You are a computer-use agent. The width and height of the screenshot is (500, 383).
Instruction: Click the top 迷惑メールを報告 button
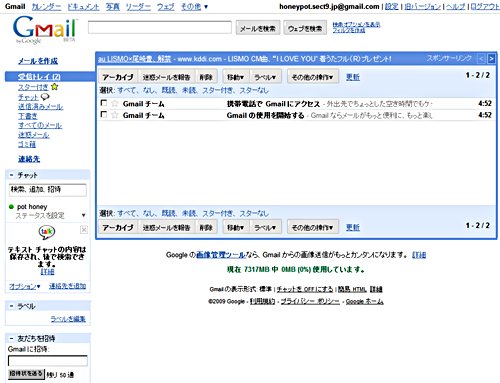[x=166, y=77]
